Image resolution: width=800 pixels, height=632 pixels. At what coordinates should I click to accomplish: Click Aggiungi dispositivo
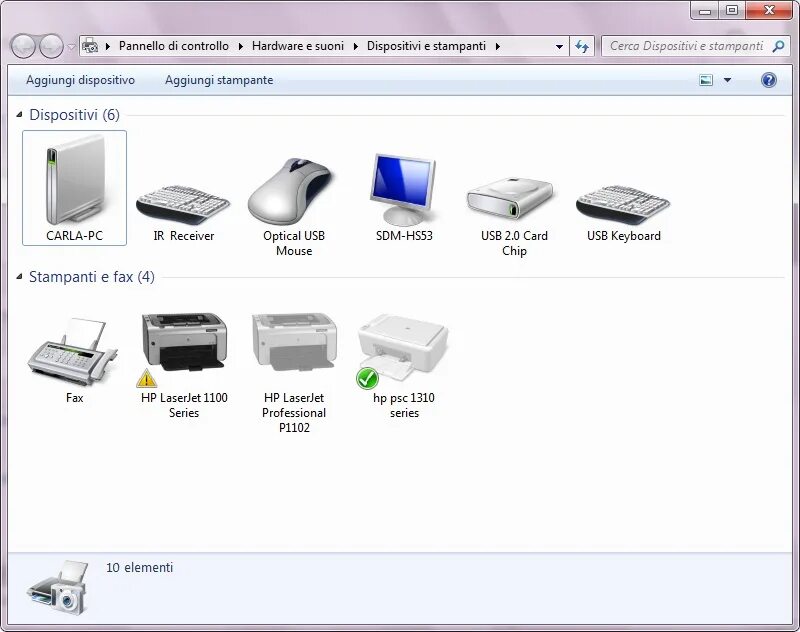click(81, 80)
